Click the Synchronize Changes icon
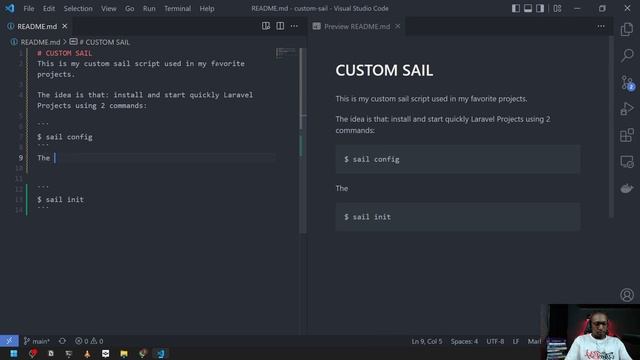This screenshot has height=360, width=640. 62,341
